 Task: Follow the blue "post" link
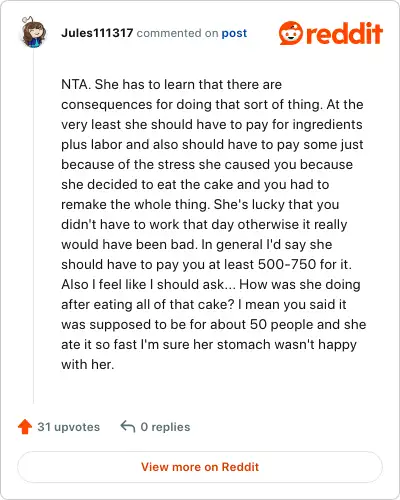point(234,33)
